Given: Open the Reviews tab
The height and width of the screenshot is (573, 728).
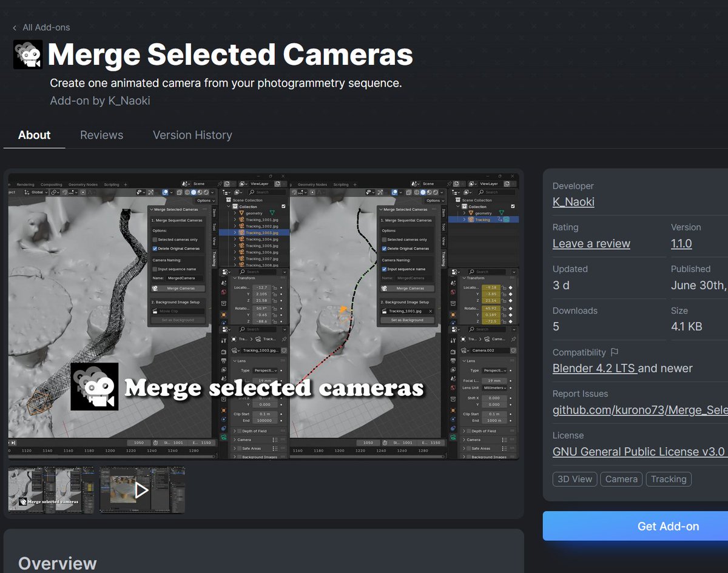Looking at the screenshot, I should coord(101,135).
